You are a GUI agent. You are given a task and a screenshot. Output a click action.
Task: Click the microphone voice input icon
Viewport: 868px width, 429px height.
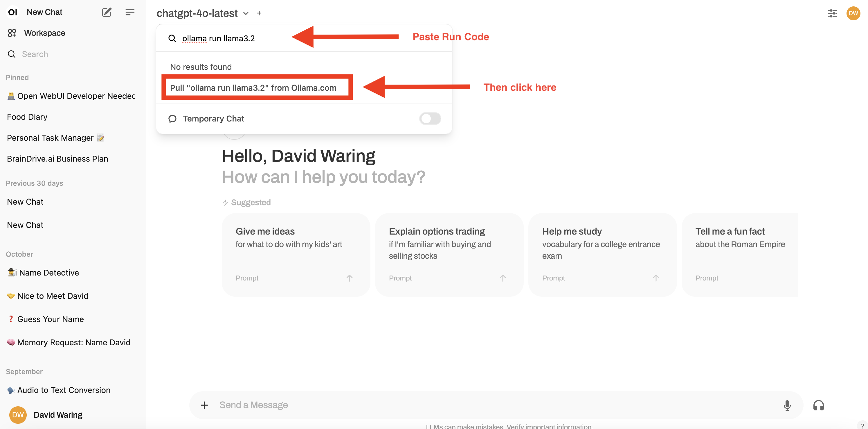tap(787, 405)
